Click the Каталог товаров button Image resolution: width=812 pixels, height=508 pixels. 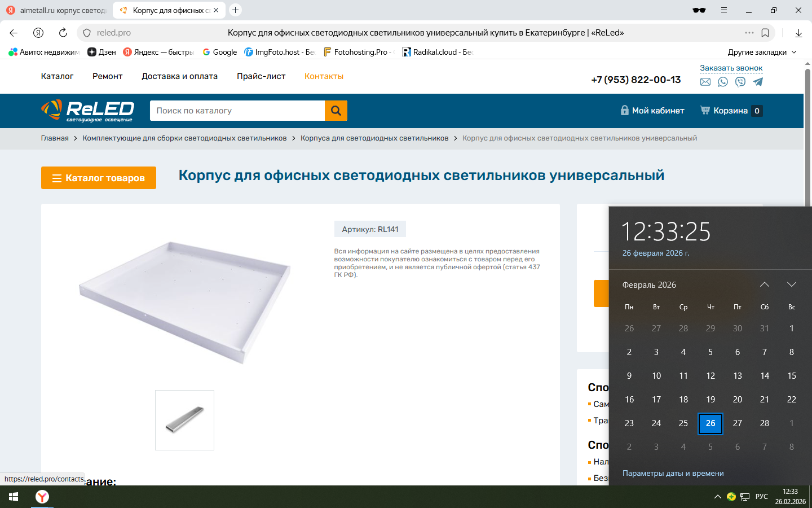coord(99,178)
